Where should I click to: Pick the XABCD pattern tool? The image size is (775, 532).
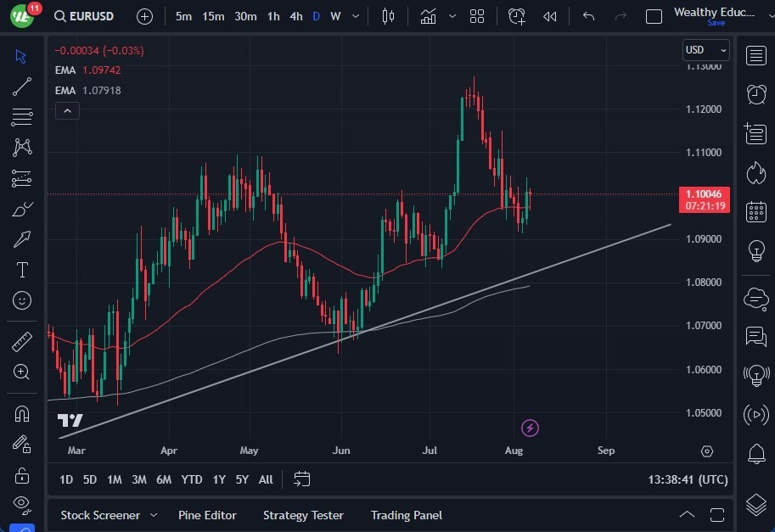[21, 148]
